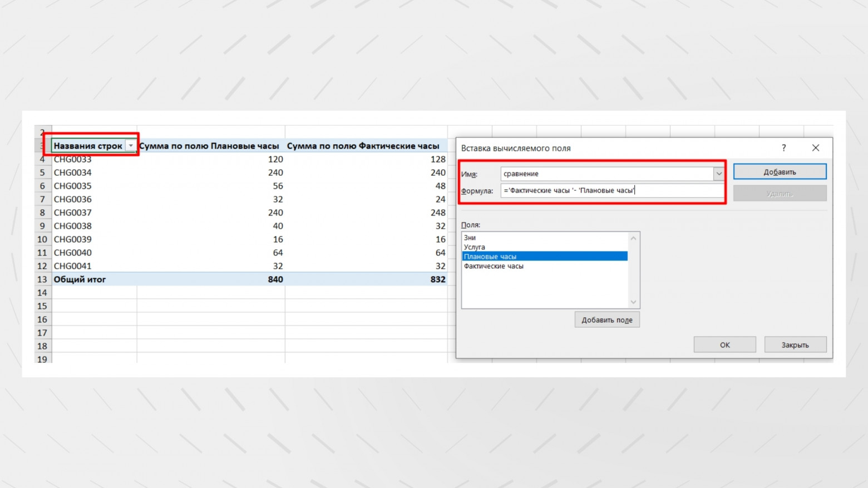Click the Закрыть button
This screenshot has width=868, height=488.
pyautogui.click(x=795, y=345)
